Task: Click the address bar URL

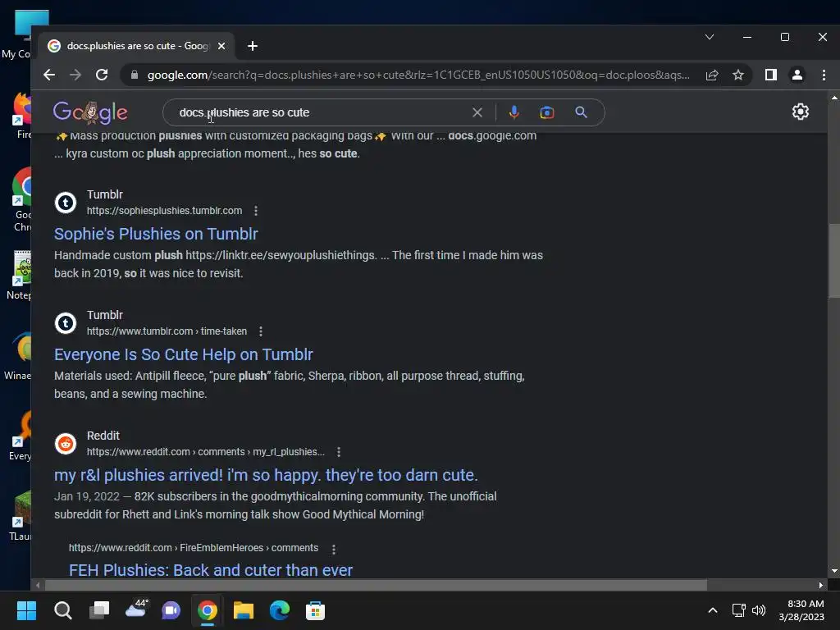Action: [x=418, y=75]
